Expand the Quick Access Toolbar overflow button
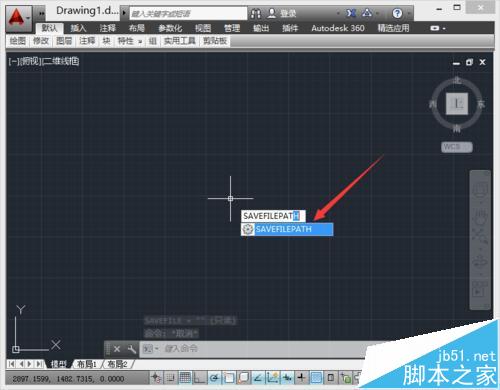The image size is (500, 390). [41, 13]
